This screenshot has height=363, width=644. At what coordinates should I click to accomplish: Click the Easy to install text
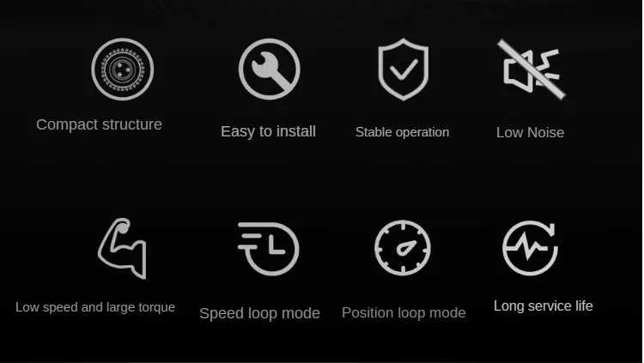point(268,132)
